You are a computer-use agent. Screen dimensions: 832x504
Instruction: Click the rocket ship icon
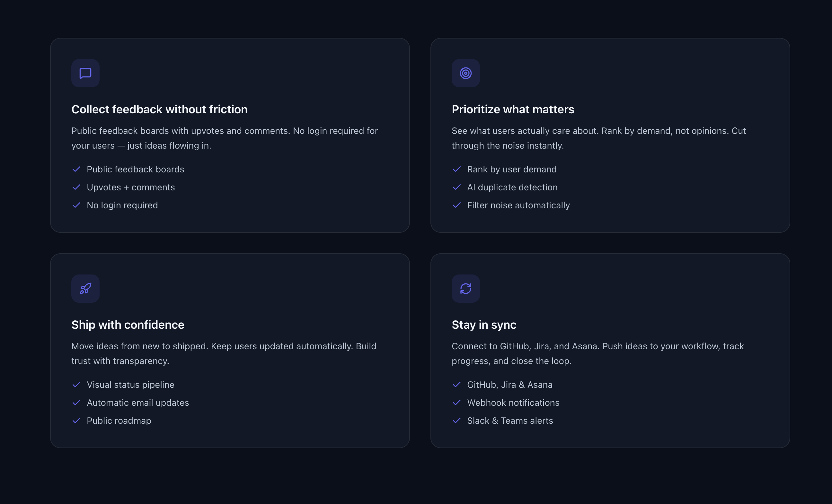[85, 288]
